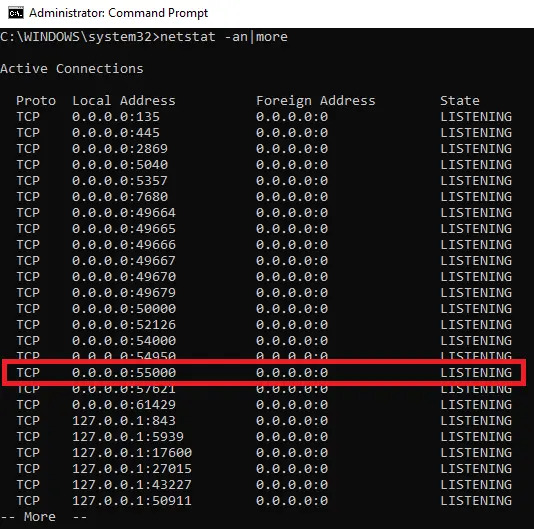This screenshot has width=534, height=529.
Task: Click the 0.0.0.0:49664 local address entry
Action: [124, 213]
